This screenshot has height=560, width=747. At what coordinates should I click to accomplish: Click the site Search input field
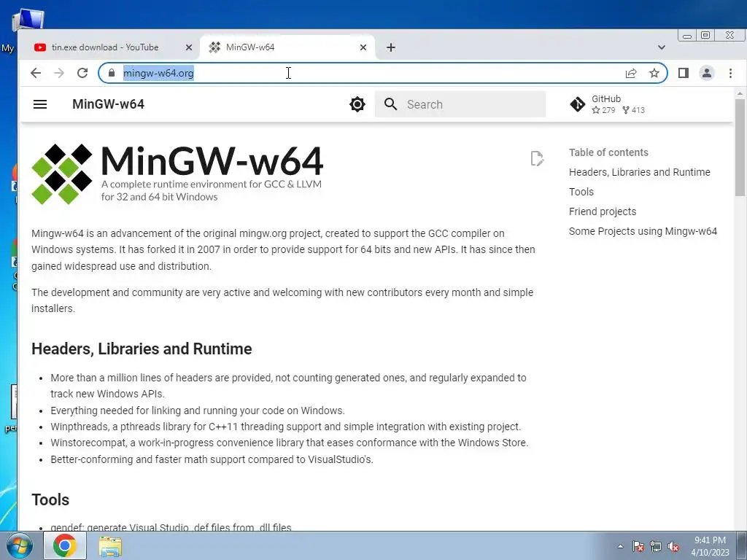point(460,104)
